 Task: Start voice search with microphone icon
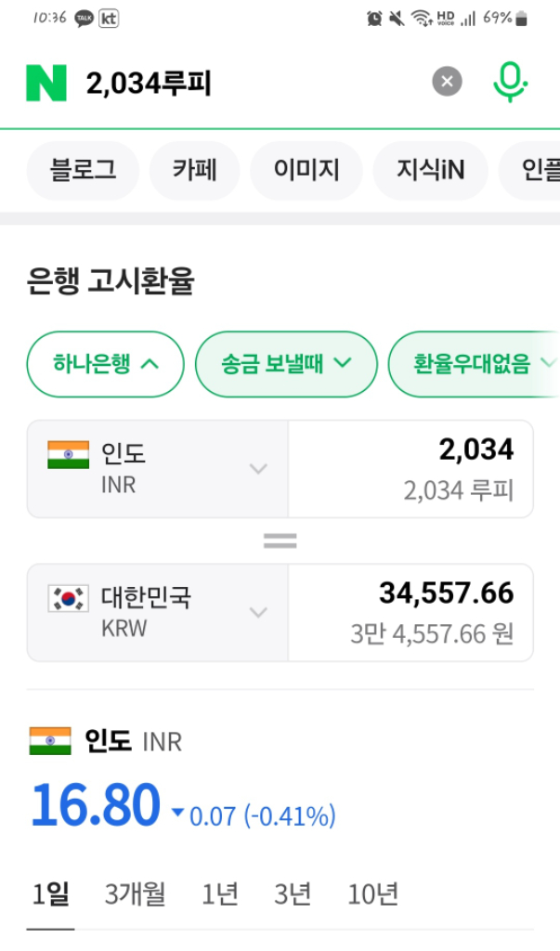click(509, 83)
